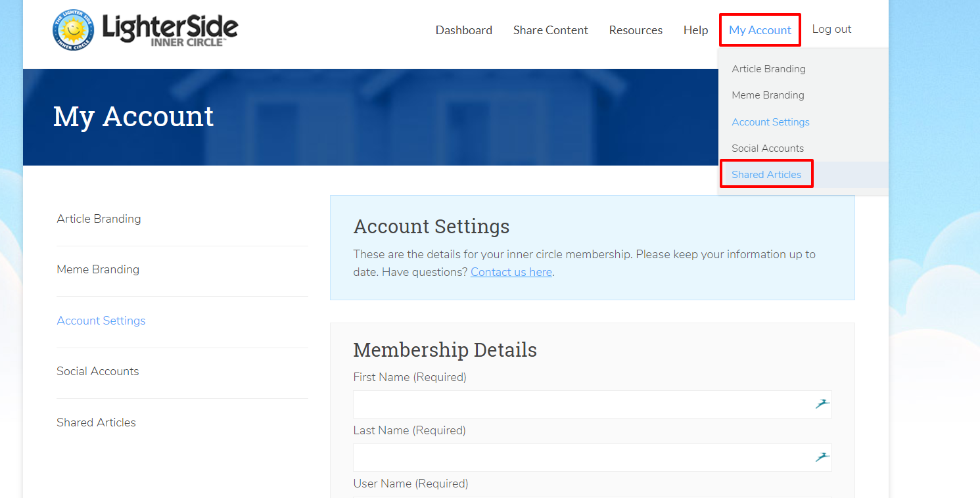Click the autofill icon in Last Name field
Screen dimensions: 980x498
point(822,457)
